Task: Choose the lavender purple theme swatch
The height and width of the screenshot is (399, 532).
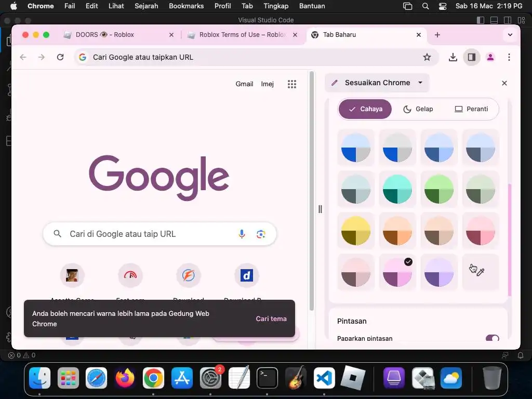Action: [438, 272]
